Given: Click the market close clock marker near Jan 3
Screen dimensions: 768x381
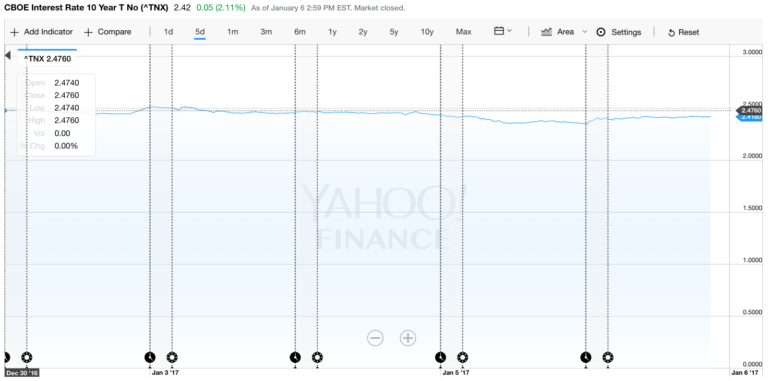Looking at the screenshot, I should (150, 357).
